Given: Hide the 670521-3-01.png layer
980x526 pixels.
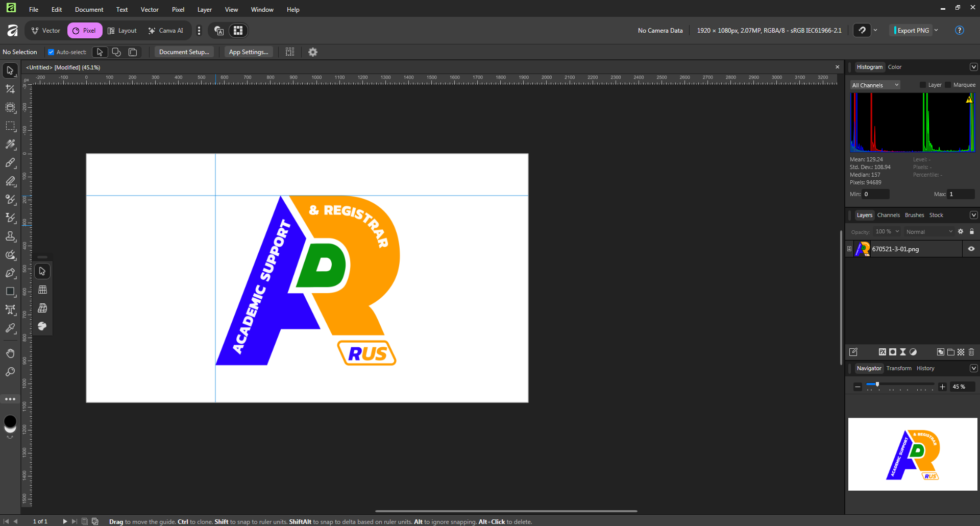Looking at the screenshot, I should (x=971, y=249).
